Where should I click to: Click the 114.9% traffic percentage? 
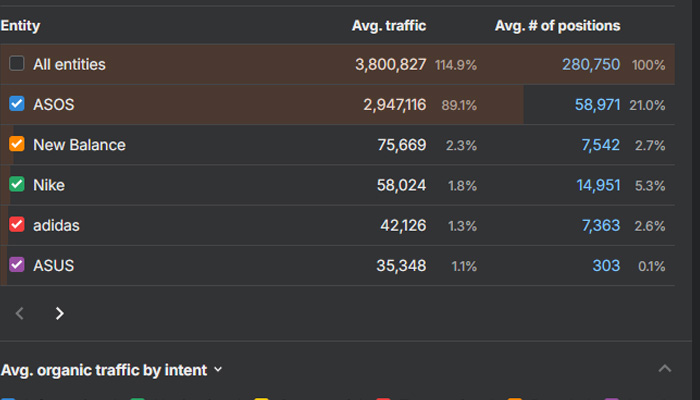coord(456,65)
